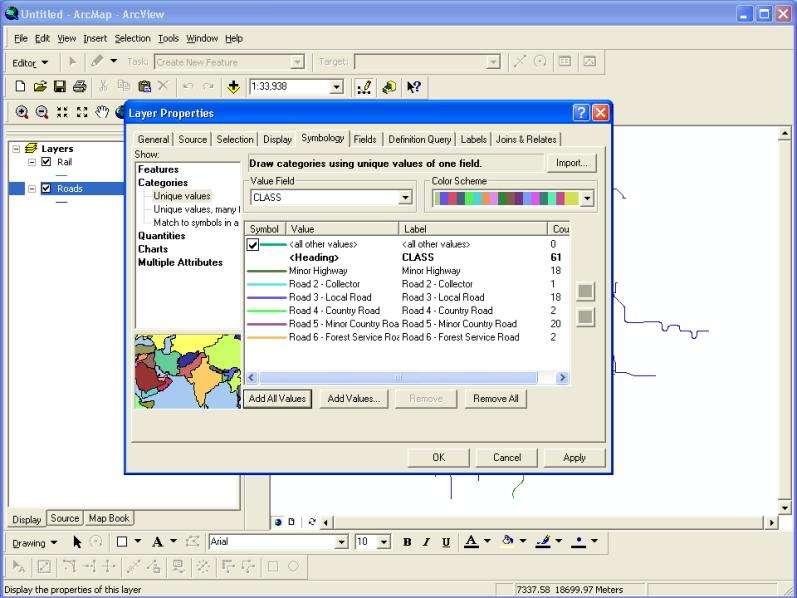Open the Value Field CLASS dropdown

pyautogui.click(x=405, y=197)
